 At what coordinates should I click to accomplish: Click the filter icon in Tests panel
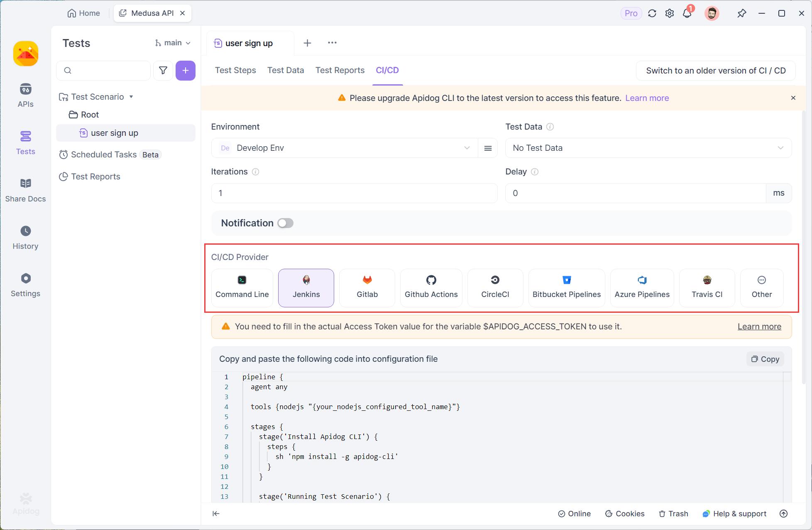coord(163,71)
